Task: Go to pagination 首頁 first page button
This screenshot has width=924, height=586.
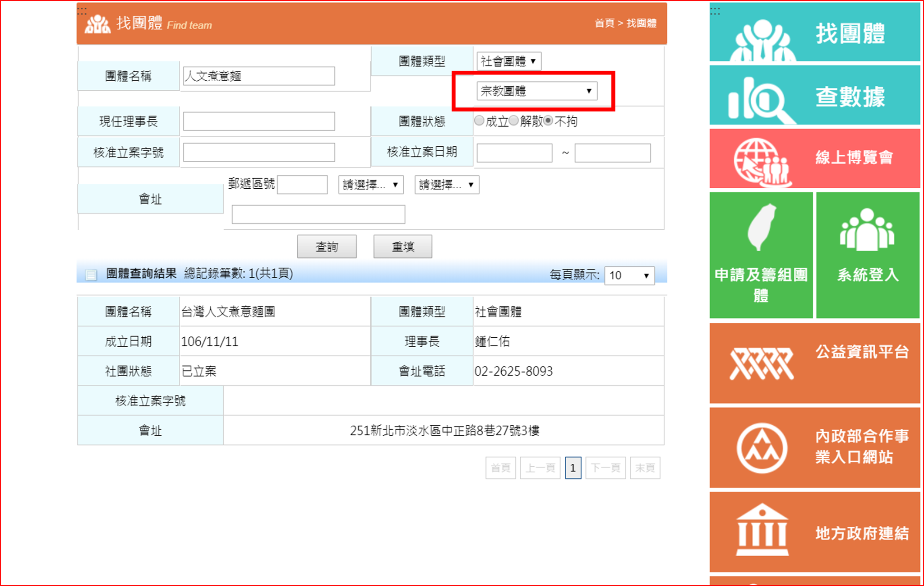Action: (x=501, y=468)
